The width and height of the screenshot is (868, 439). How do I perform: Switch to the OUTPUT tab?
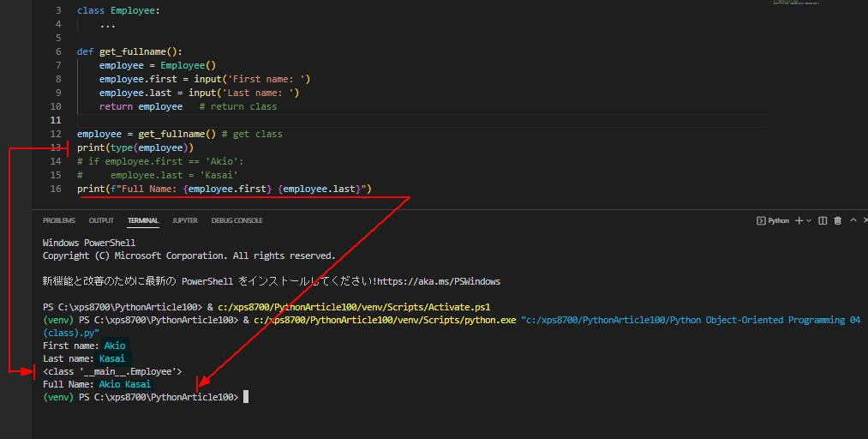(x=101, y=220)
